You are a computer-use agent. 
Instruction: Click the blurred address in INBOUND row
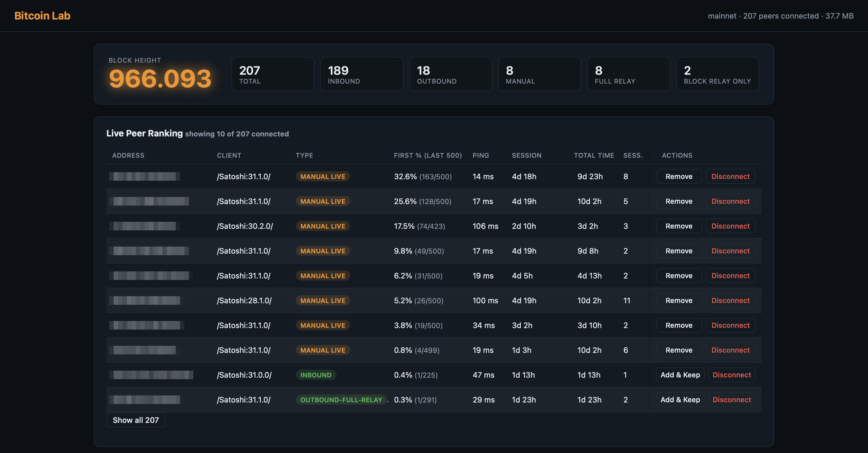pos(151,375)
